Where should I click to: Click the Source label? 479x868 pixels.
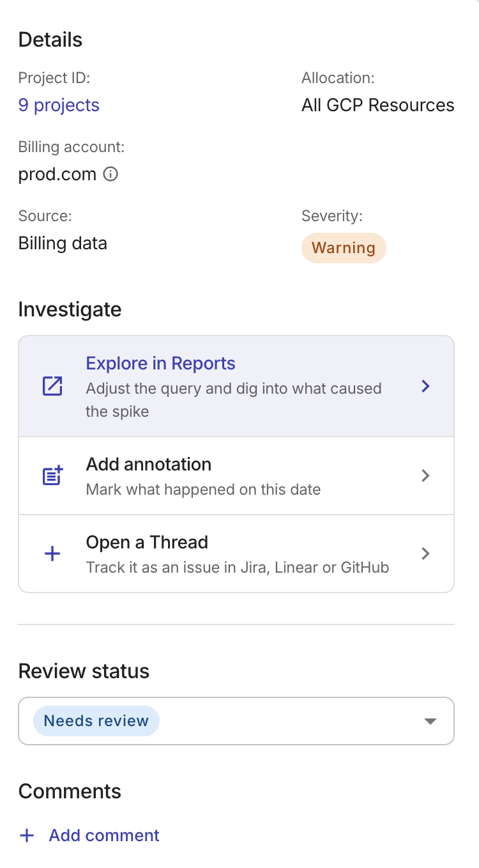click(45, 216)
